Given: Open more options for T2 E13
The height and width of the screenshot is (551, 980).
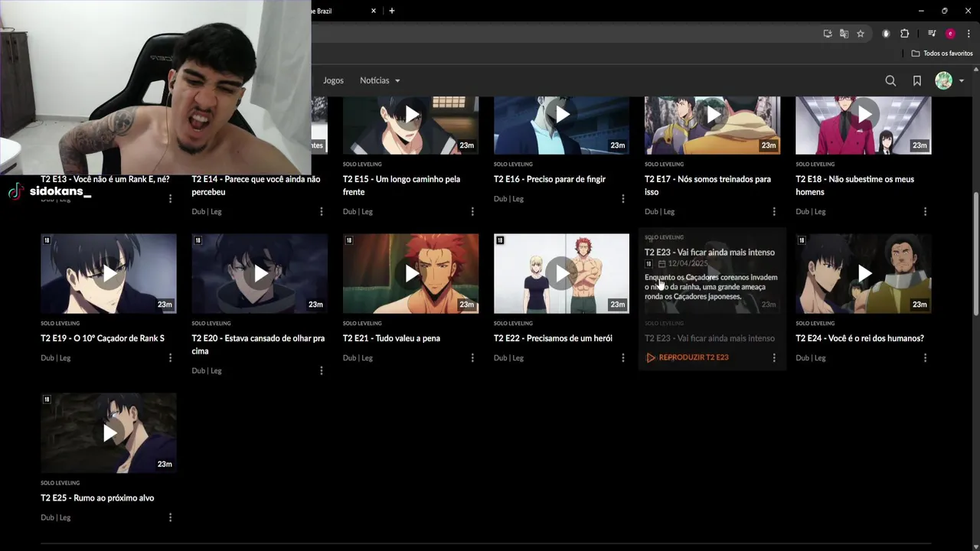Looking at the screenshot, I should pos(170,198).
